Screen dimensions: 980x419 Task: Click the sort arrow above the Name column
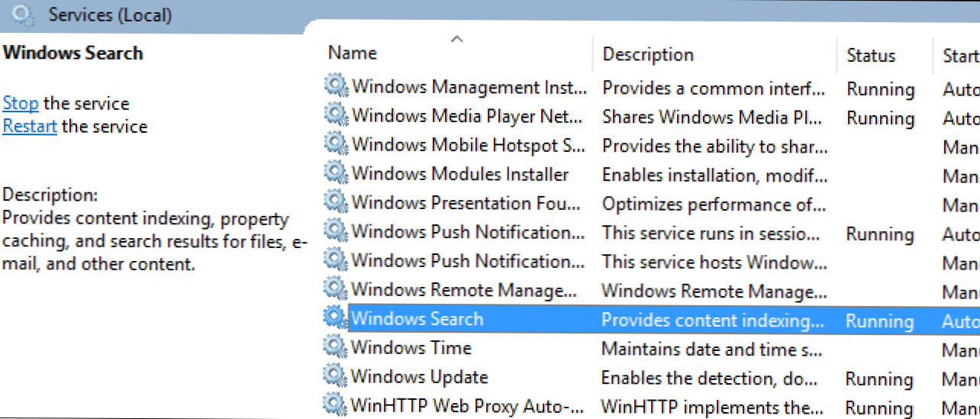point(456,38)
